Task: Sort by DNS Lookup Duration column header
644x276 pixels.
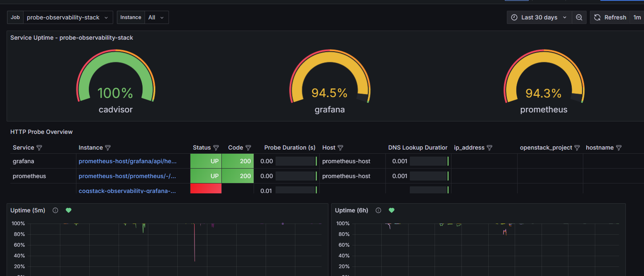Action: tap(418, 148)
